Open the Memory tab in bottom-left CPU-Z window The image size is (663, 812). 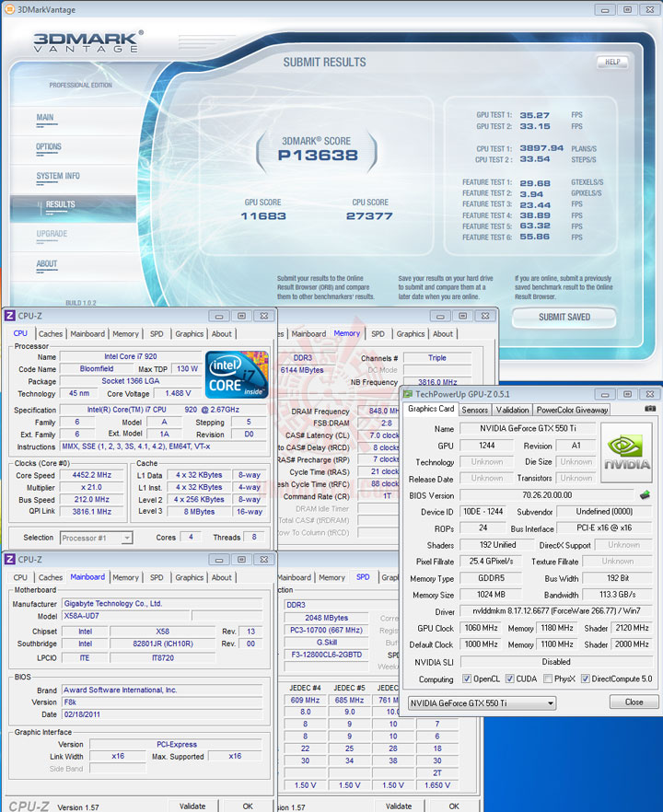[x=125, y=577]
